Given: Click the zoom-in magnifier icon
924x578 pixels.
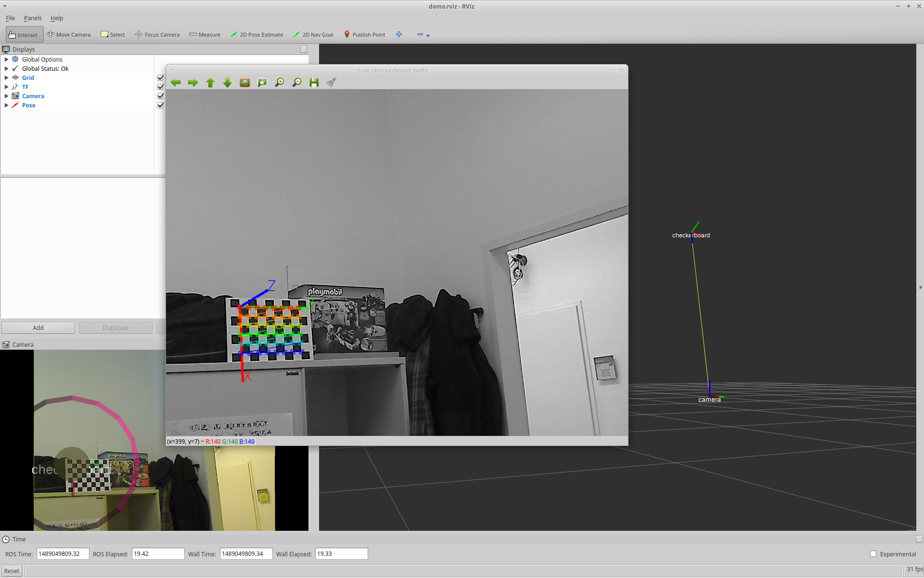Looking at the screenshot, I should coord(280,82).
